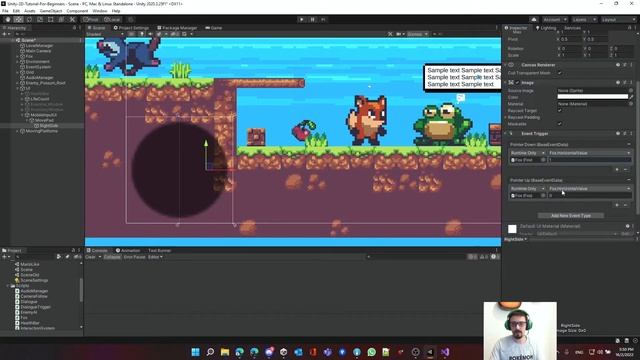Open the custom editor tools icon
640x360 pixels.
72,19
